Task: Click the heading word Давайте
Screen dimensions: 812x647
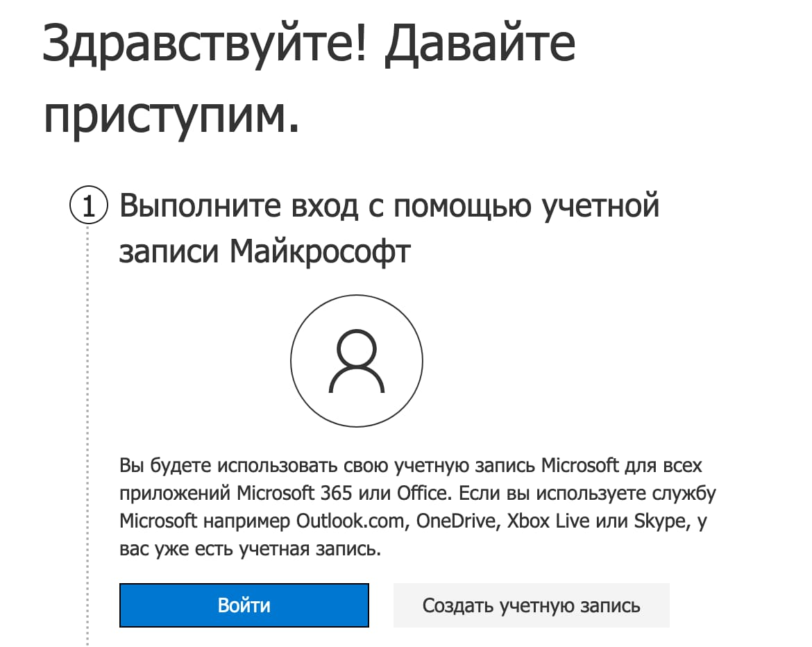Action: (480, 45)
